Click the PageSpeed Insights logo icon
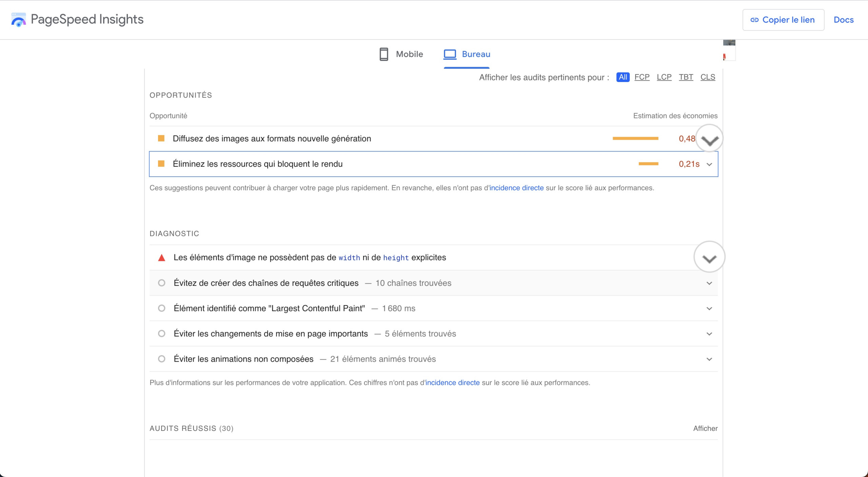 click(18, 20)
